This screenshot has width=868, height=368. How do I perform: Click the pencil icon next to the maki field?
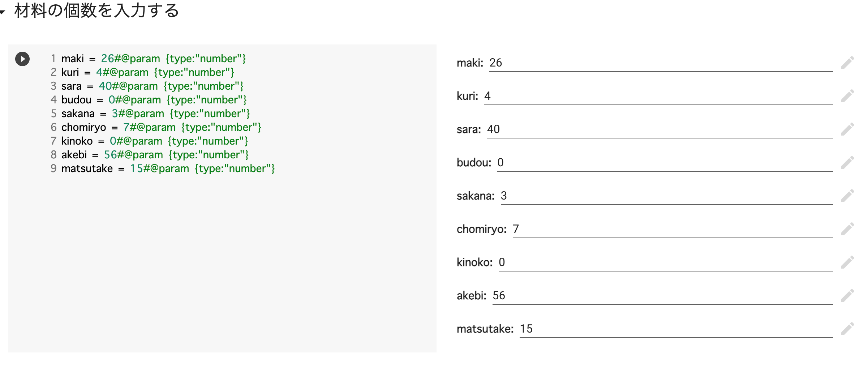coord(847,63)
